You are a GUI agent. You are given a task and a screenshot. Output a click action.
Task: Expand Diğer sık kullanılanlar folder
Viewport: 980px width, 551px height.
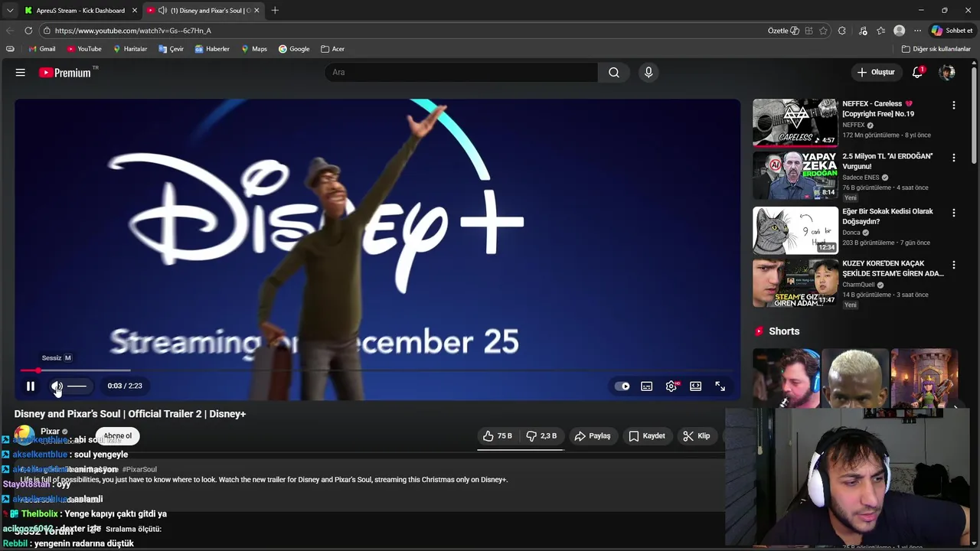pyautogui.click(x=936, y=49)
